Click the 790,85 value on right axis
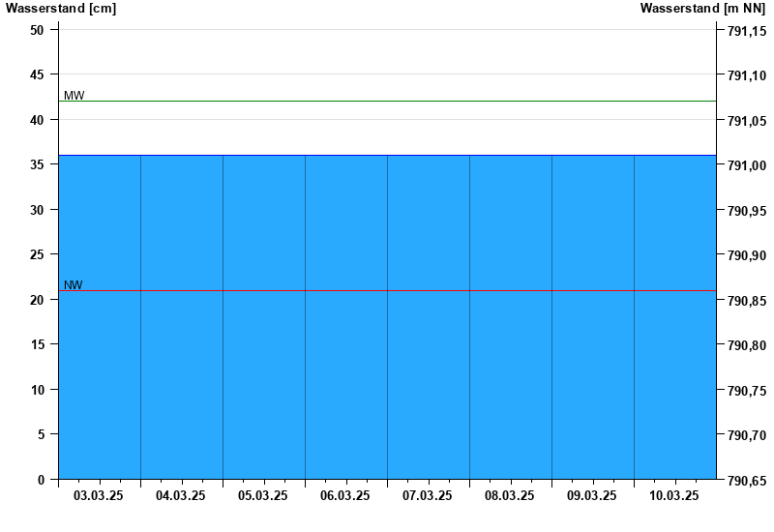Screen dimensions: 774x532 point(747,301)
